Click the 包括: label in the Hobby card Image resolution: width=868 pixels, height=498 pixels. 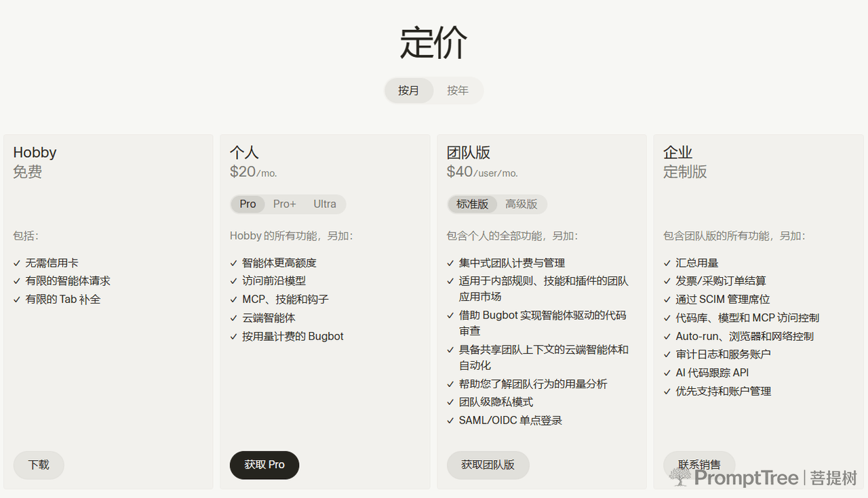(x=26, y=236)
